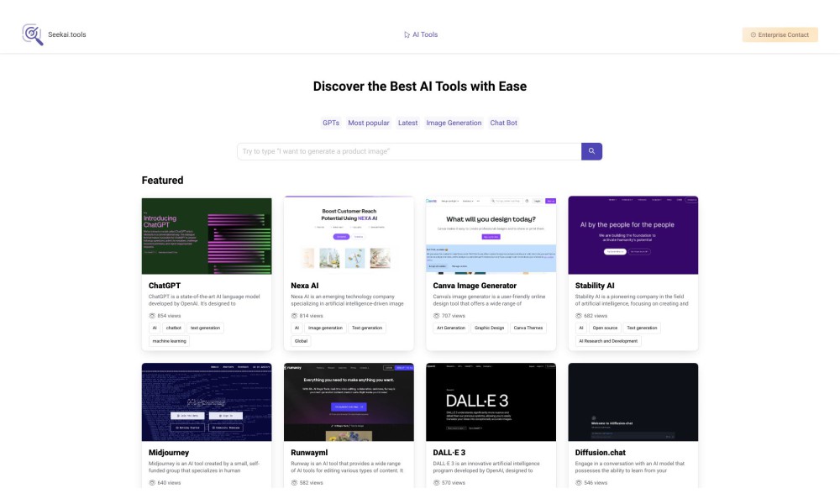This screenshot has height=504, width=840.
Task: Click the Canva Themes tag
Action: (x=528, y=328)
